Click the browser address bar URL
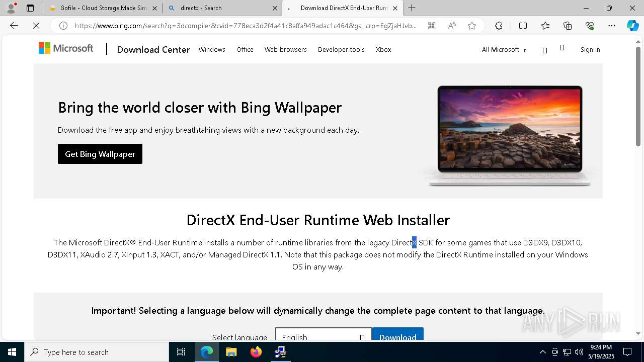 pyautogui.click(x=246, y=26)
